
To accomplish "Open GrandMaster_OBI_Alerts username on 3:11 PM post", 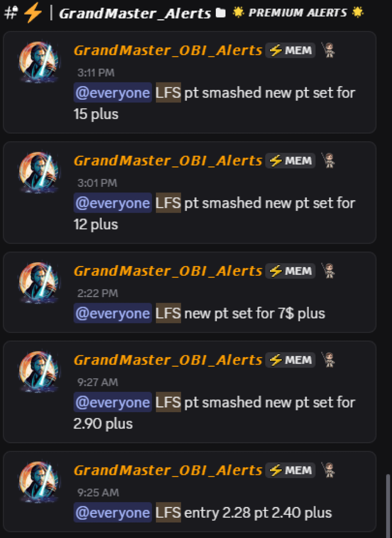I will (168, 50).
